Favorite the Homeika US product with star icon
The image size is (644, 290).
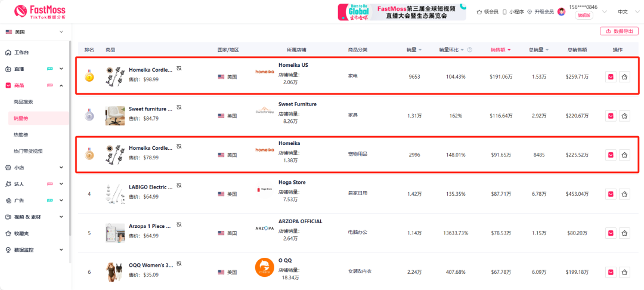pyautogui.click(x=624, y=76)
